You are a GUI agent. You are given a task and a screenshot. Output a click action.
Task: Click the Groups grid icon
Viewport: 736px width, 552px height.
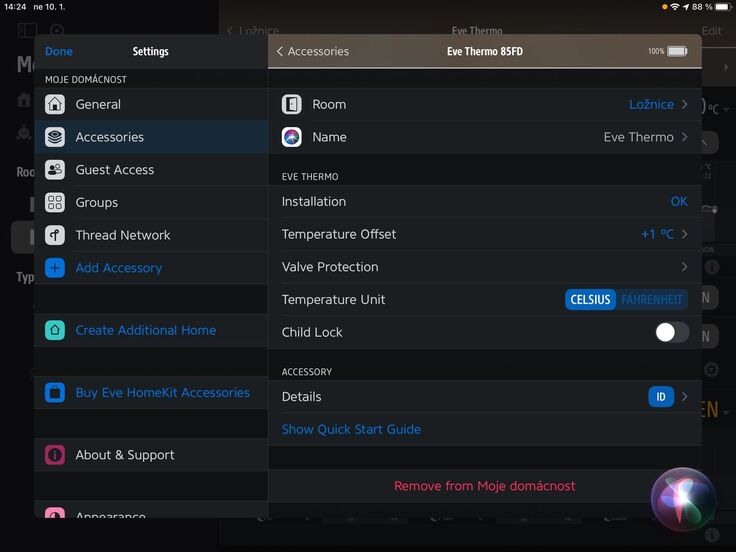(x=55, y=202)
